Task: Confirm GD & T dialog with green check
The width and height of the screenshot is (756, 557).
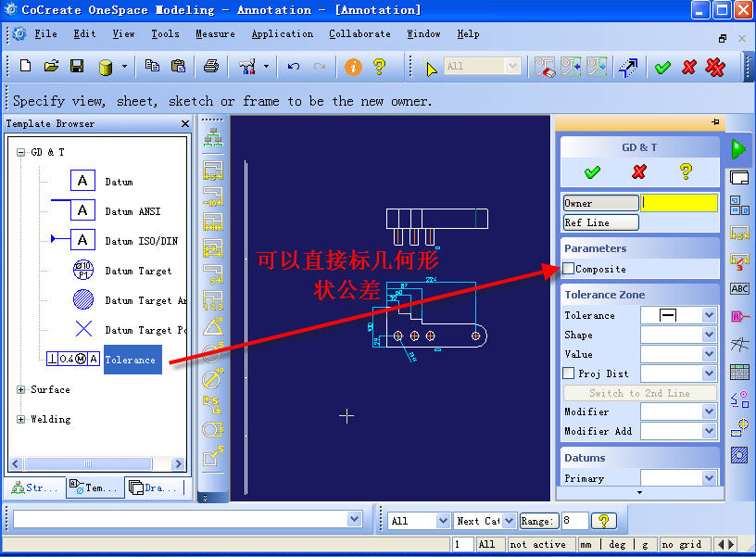Action: (592, 171)
